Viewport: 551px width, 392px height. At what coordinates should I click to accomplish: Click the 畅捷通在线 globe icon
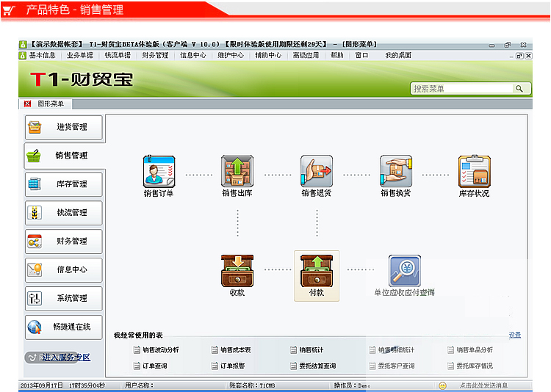pos(35,327)
